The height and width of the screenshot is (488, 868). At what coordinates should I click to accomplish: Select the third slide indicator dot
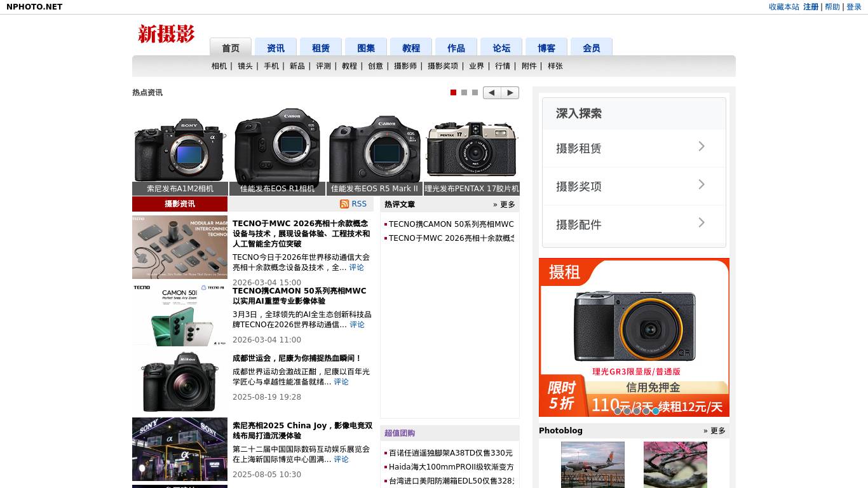(x=475, y=93)
